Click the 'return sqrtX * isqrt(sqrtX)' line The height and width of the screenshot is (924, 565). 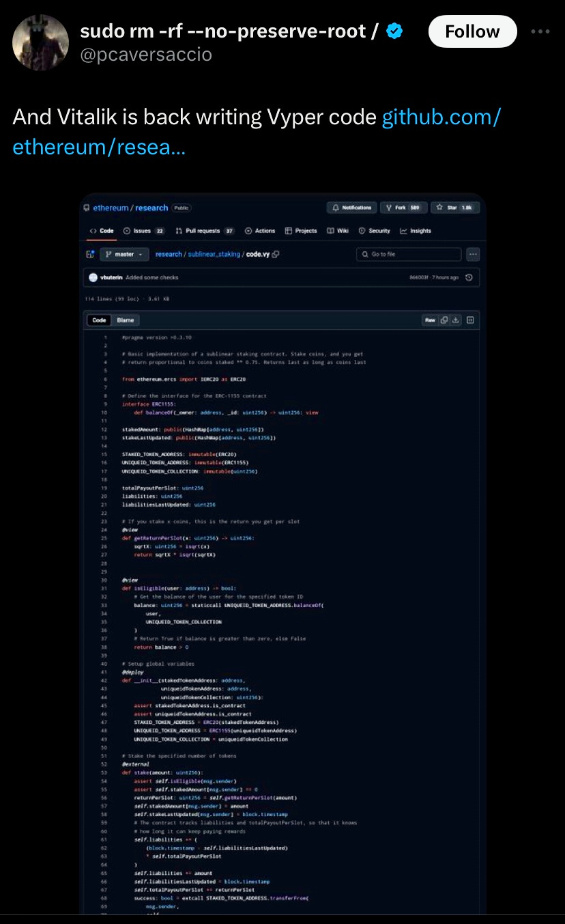coord(175,555)
